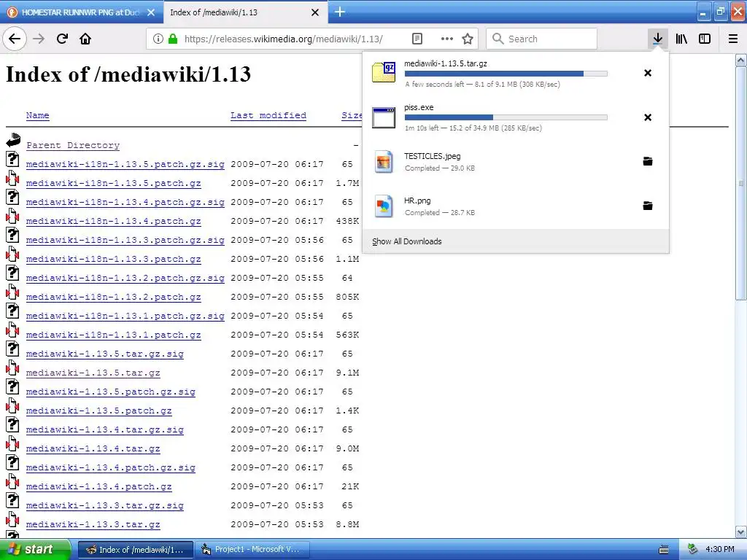Toggle the sidebar toolbar icon
747x560 pixels.
coord(705,39)
